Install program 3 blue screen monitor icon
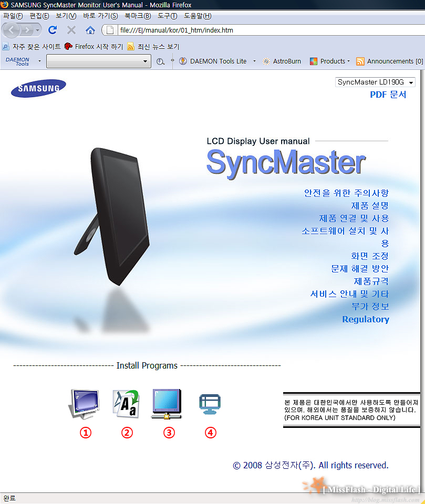 [167, 404]
